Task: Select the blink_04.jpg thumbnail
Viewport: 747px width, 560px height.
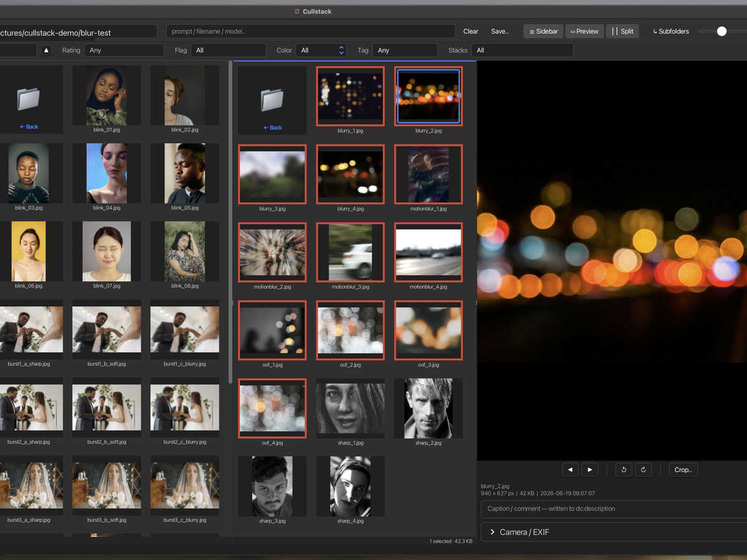Action: 106,173
